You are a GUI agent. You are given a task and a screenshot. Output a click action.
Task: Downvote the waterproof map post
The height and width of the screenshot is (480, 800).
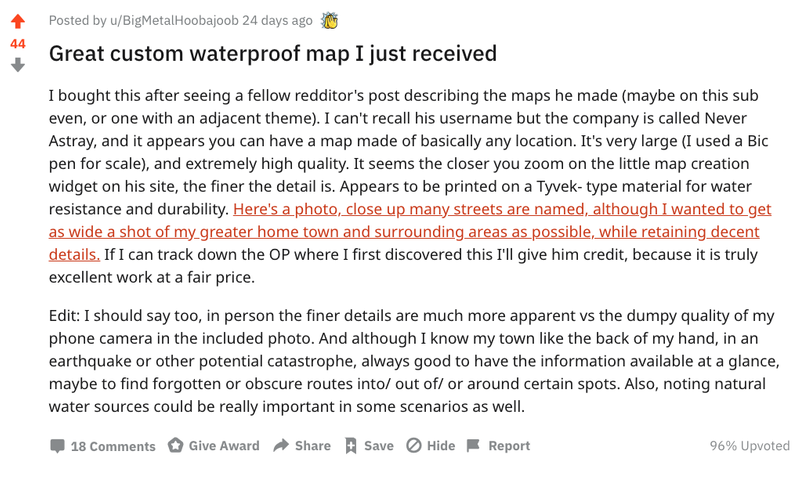(18, 65)
